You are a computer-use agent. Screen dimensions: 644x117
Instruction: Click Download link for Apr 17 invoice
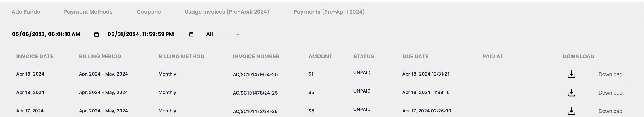610,111
